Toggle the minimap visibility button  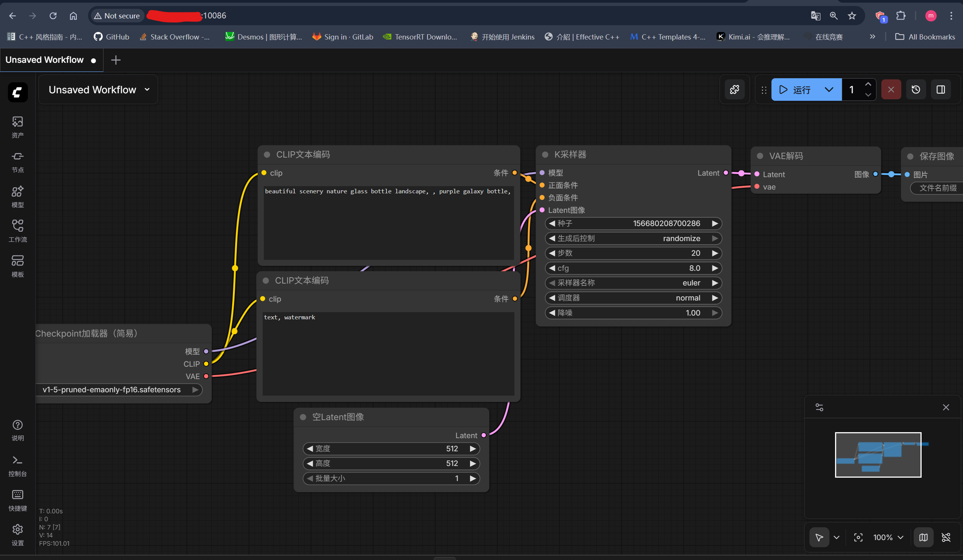click(x=923, y=537)
